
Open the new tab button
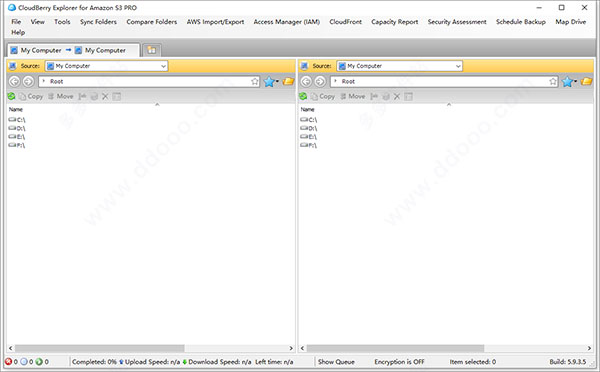[x=152, y=50]
